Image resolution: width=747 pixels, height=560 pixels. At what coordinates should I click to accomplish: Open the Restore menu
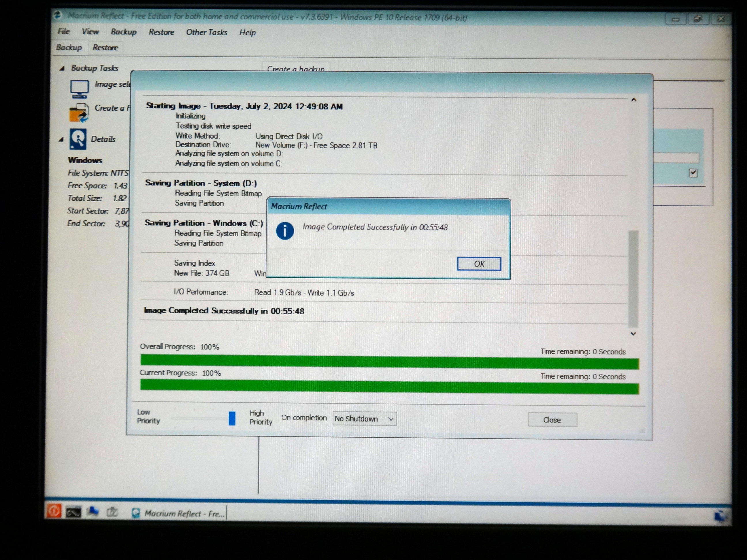(x=161, y=32)
